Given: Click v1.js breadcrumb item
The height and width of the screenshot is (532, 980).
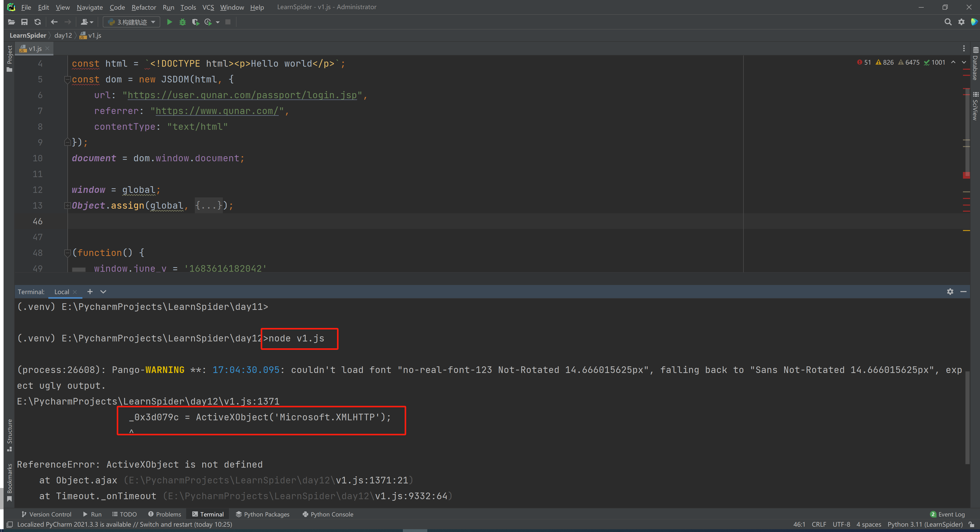Looking at the screenshot, I should pos(91,35).
